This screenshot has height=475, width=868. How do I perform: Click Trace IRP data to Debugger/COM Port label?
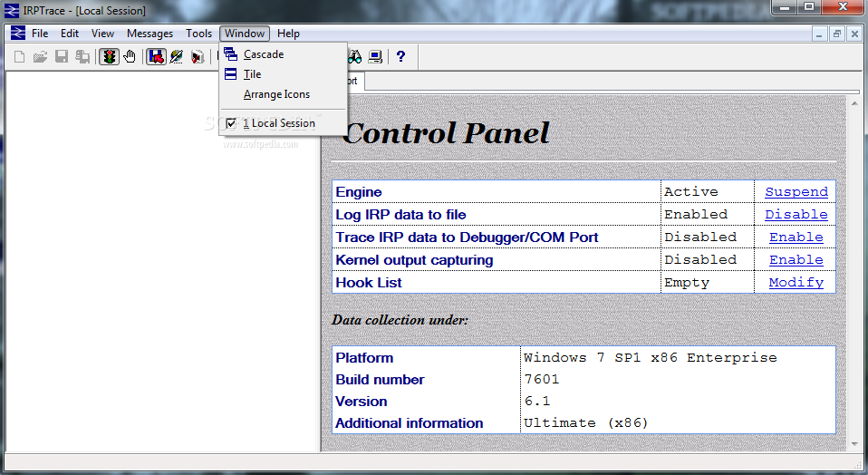tap(467, 237)
